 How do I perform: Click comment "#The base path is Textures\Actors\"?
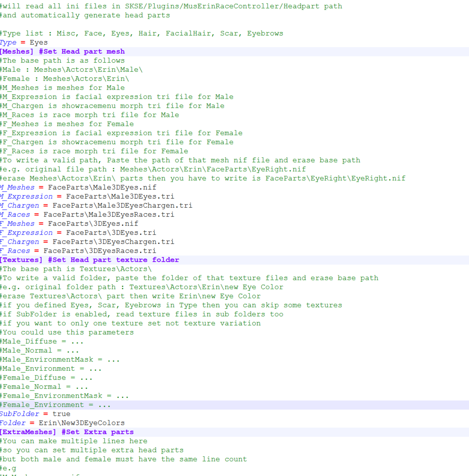tap(76, 269)
